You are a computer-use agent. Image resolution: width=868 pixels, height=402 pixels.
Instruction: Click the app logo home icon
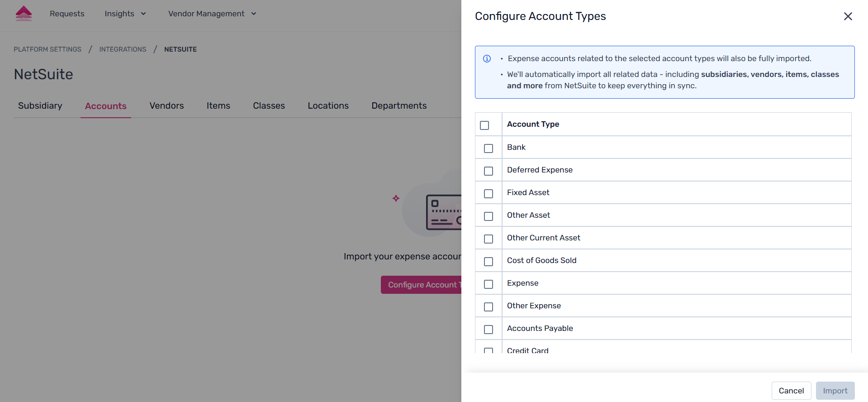24,14
